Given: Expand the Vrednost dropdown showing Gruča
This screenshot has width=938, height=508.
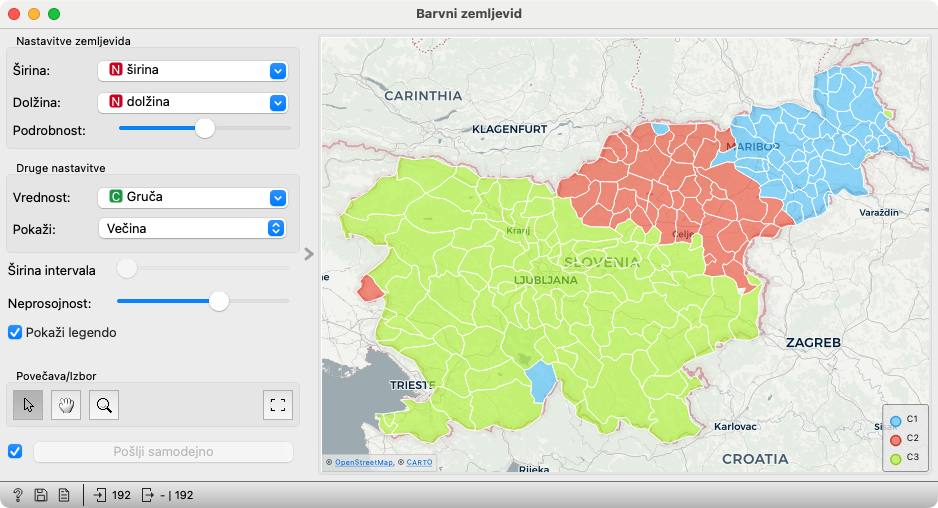Looking at the screenshot, I should pyautogui.click(x=193, y=198).
